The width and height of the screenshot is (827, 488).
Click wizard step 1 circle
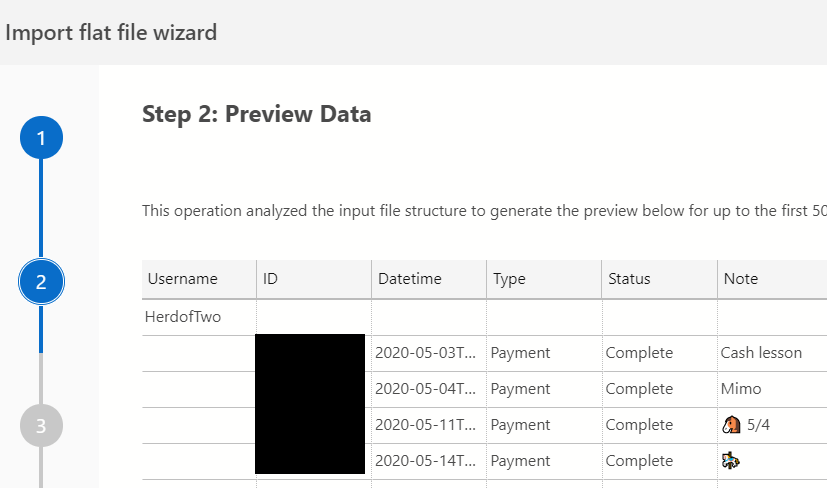[x=41, y=138]
